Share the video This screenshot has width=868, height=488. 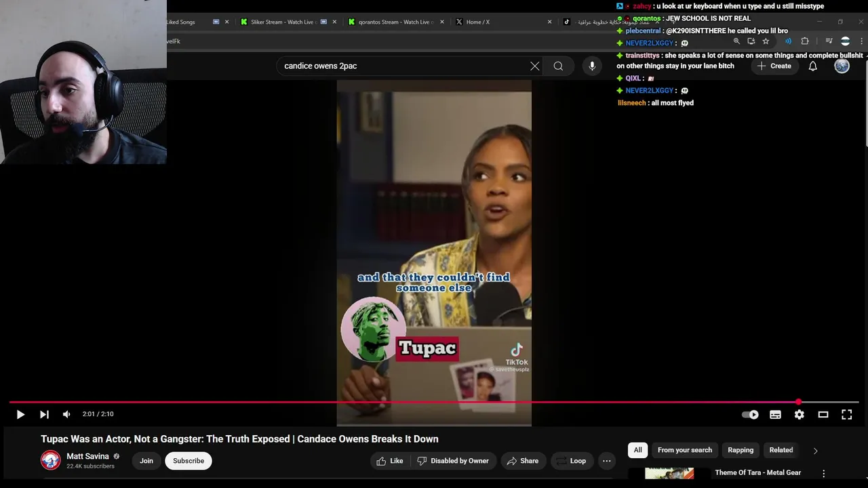522,461
